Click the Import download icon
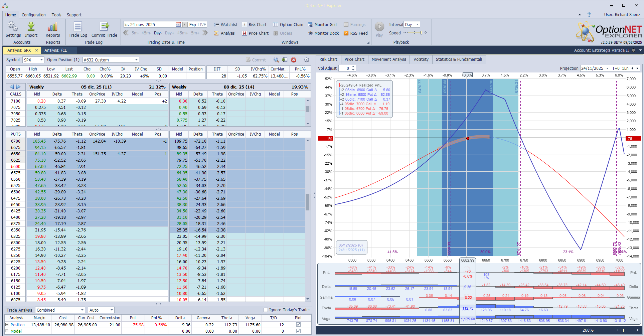The width and height of the screenshot is (644, 336). pos(31,27)
